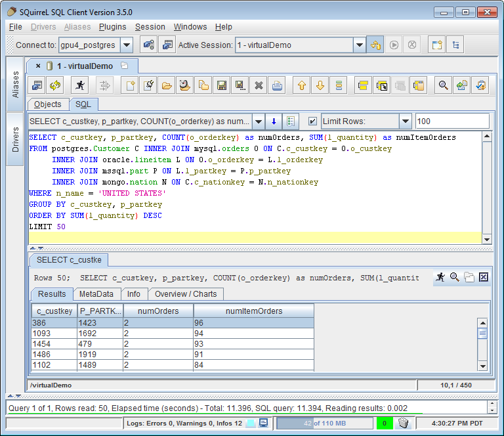Open the Drivers side panel
Viewport: 504px width, 436px height.
(x=15, y=139)
